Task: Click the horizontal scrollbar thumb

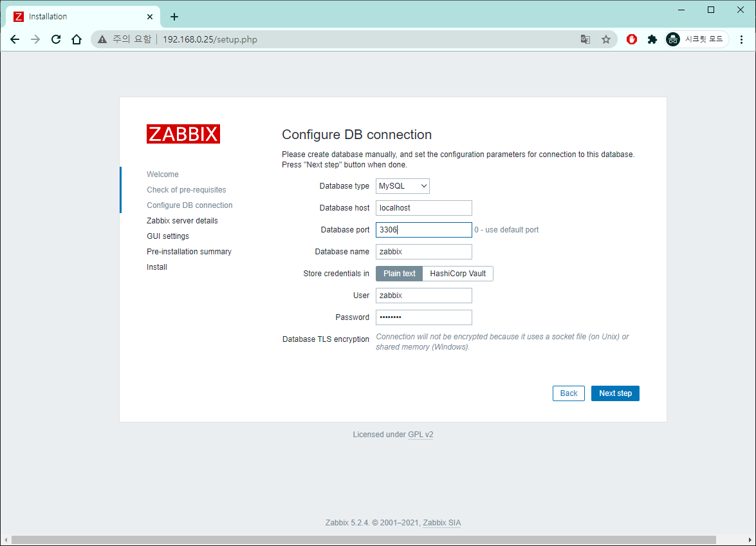Action: click(x=364, y=540)
